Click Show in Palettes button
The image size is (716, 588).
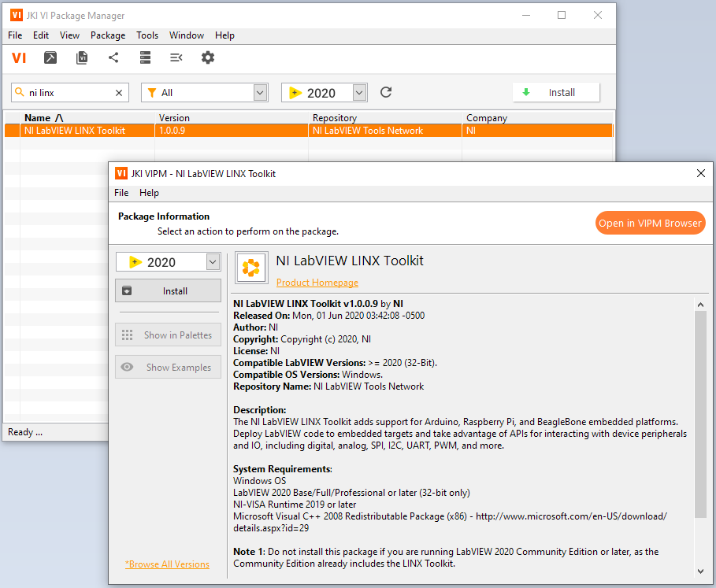[168, 335]
